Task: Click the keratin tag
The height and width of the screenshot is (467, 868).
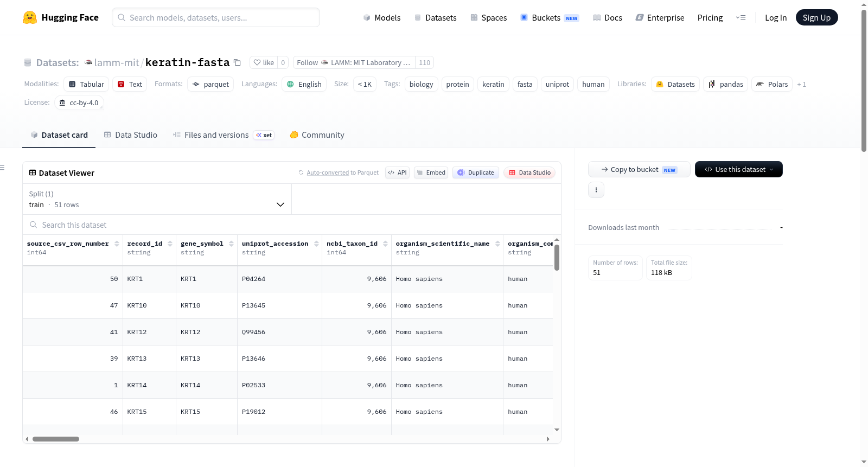Action: [x=493, y=84]
